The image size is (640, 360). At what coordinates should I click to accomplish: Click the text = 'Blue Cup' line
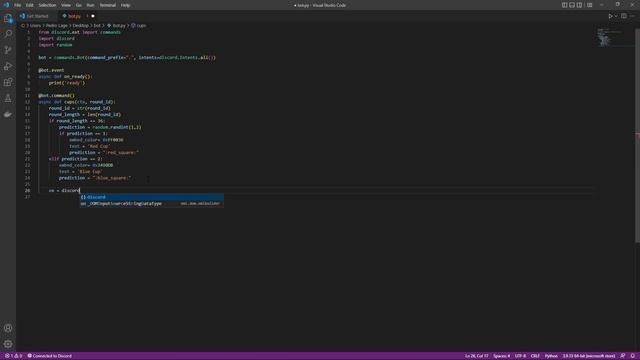[80, 171]
